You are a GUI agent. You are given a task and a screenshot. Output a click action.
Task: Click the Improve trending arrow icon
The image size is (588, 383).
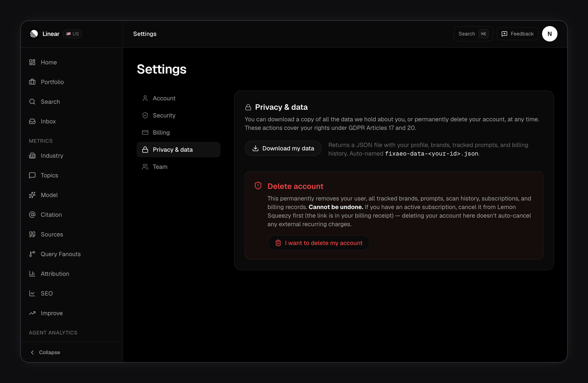point(32,313)
